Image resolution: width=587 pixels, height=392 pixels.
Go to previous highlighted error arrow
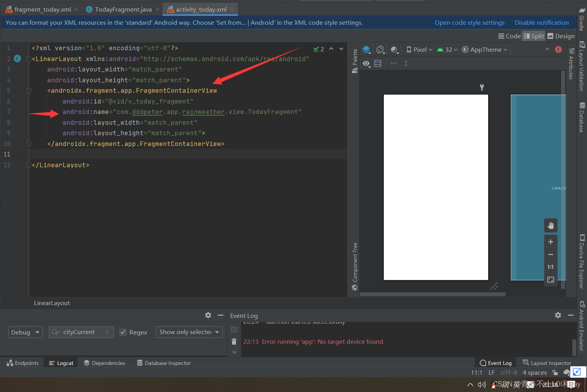[x=331, y=49]
